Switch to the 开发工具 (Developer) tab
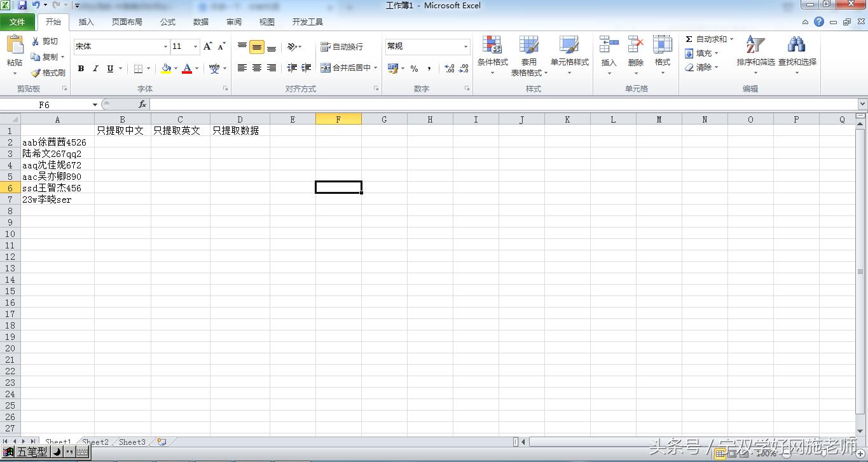The height and width of the screenshot is (462, 868). tap(308, 22)
